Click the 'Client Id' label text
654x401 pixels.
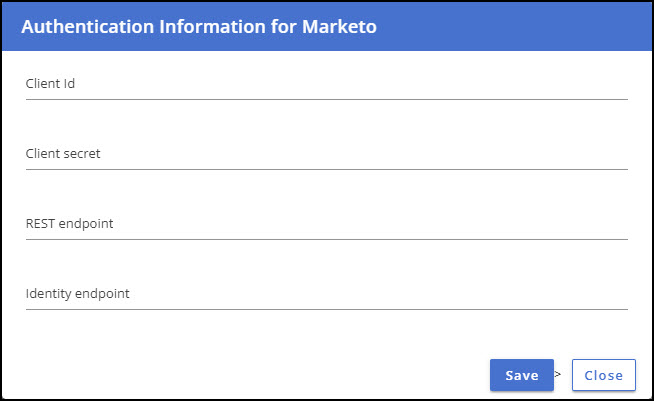click(x=50, y=83)
